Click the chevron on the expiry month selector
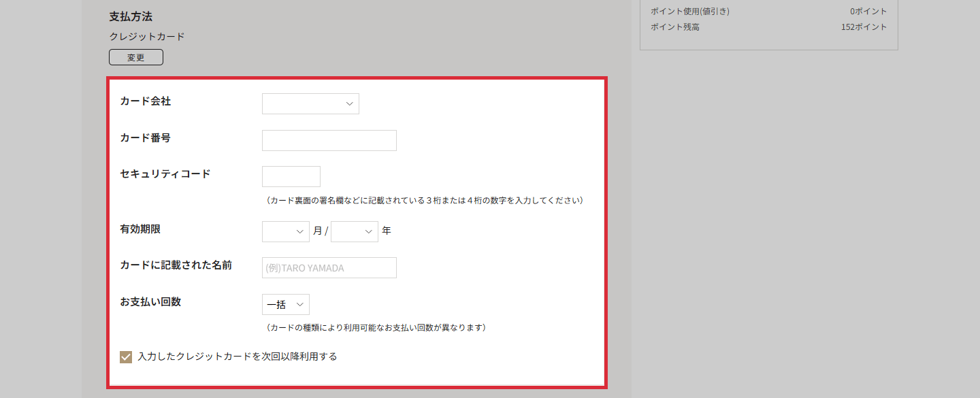 pos(300,231)
